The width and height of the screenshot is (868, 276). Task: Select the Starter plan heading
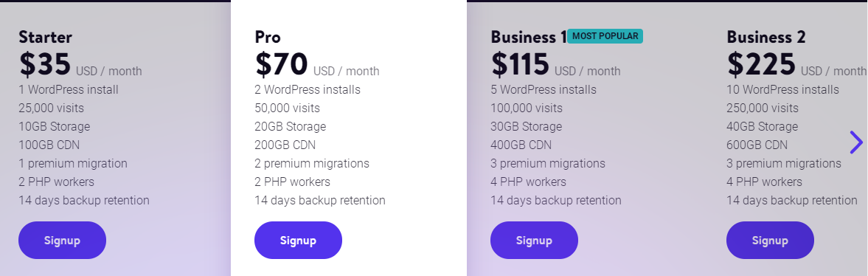(x=46, y=37)
